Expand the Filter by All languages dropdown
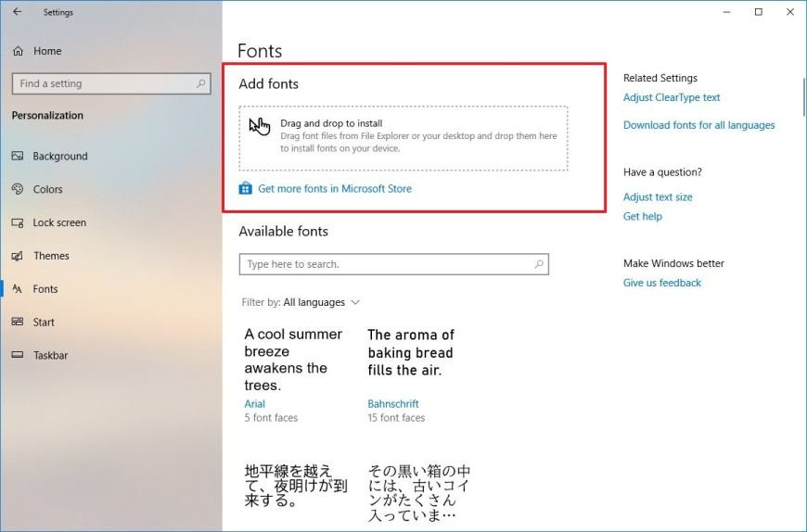This screenshot has width=807, height=532. (322, 302)
